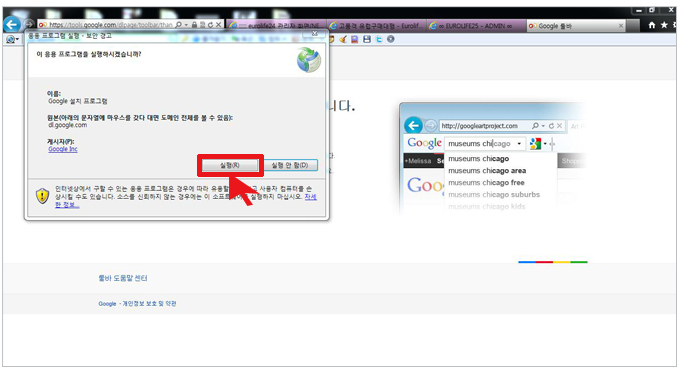
Task: Switch to the 고품격 유럽구매대행 tab
Action: pyautogui.click(x=377, y=26)
